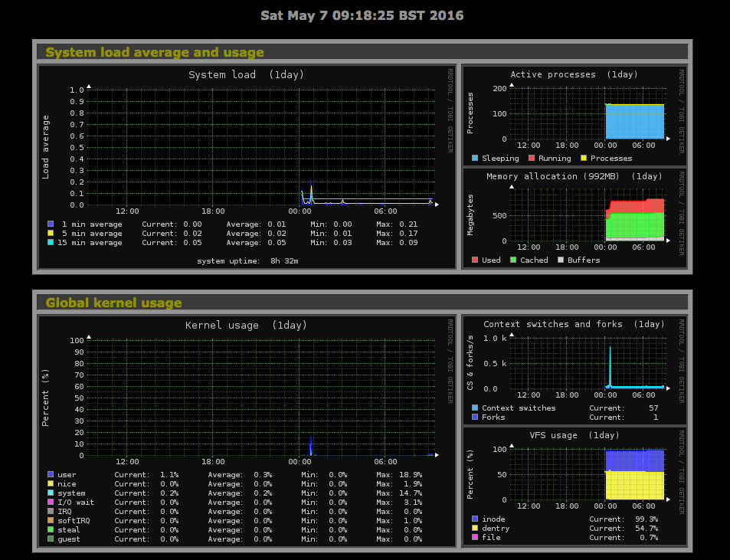Click the orange softIRQ legend swatch
730x560 pixels.
click(51, 520)
